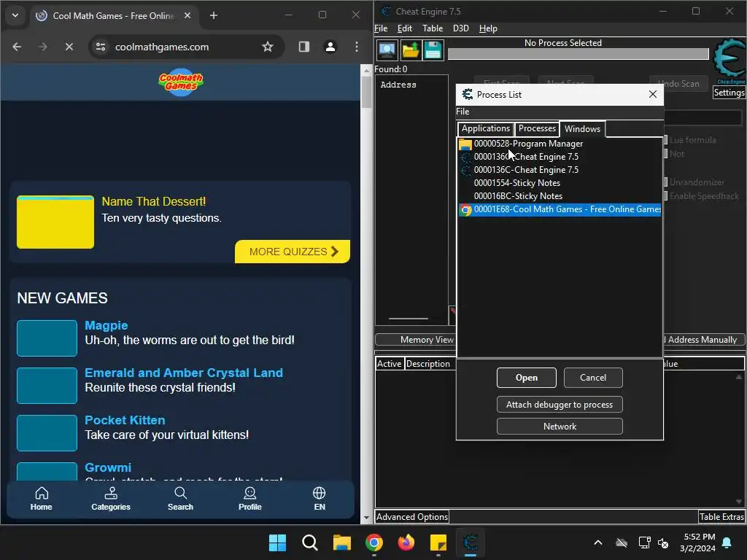This screenshot has width=747, height=560.
Task: Open Chrome tab search dropdown
Action: [x=15, y=16]
